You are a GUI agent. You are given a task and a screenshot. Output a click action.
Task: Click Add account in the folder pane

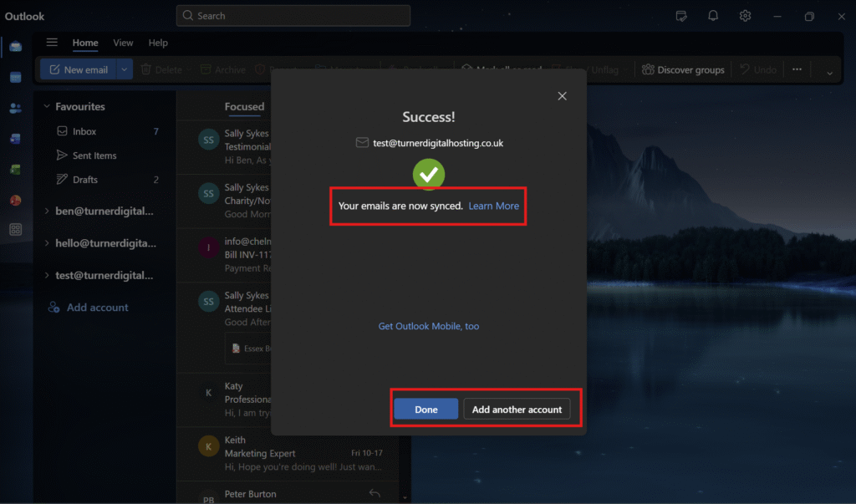click(x=89, y=308)
